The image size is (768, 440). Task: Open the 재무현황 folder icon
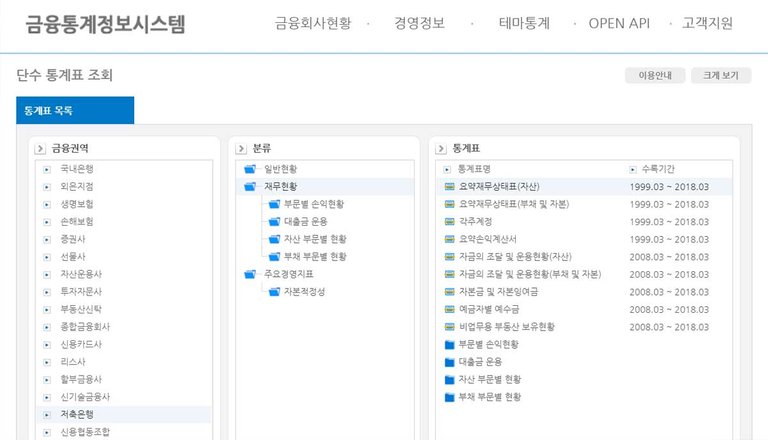(250, 186)
